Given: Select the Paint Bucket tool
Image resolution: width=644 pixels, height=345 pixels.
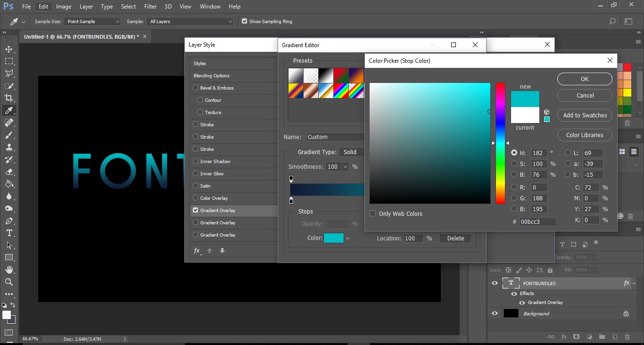Looking at the screenshot, I should 9,184.
